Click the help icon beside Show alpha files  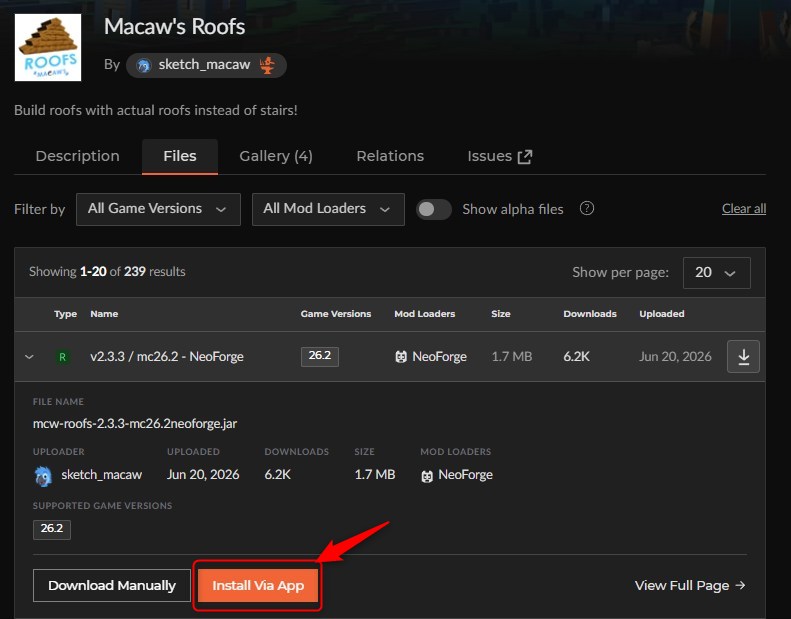pos(587,208)
